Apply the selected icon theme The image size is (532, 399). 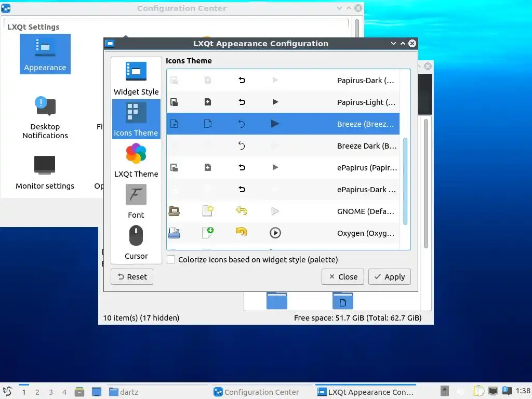tap(390, 277)
